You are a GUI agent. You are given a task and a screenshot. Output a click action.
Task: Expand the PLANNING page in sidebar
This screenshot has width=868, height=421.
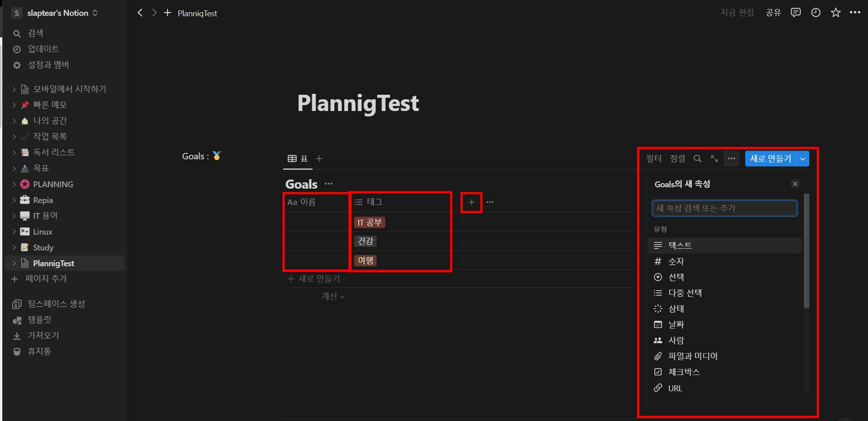(x=14, y=185)
